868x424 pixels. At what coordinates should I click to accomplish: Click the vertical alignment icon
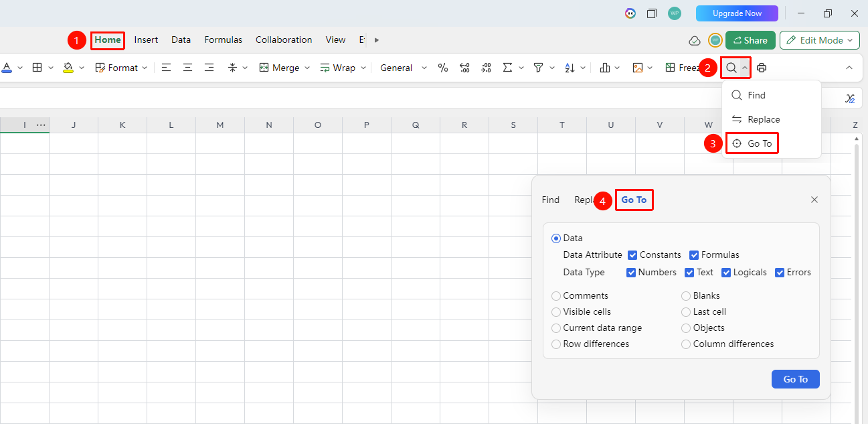tap(232, 68)
